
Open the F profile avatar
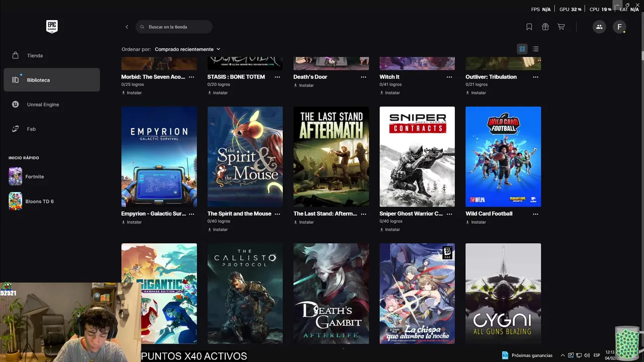619,27
